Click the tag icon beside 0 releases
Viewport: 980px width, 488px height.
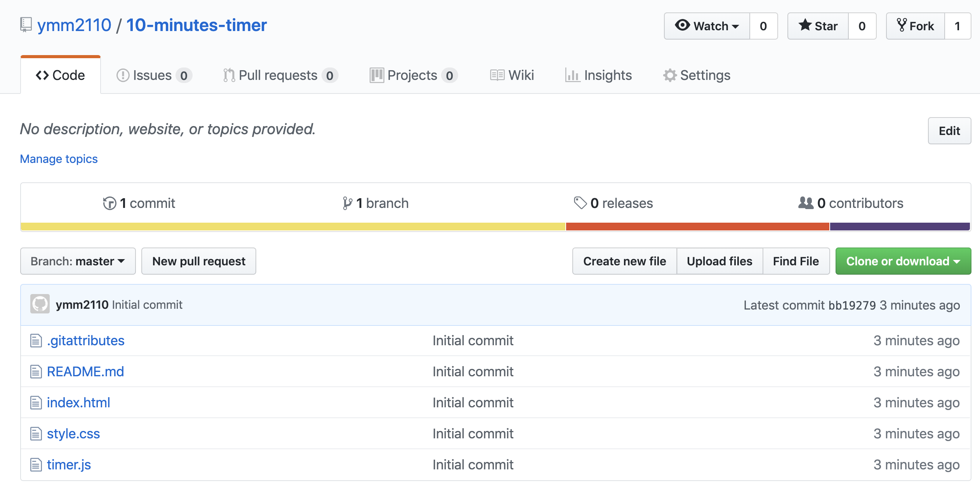click(580, 203)
